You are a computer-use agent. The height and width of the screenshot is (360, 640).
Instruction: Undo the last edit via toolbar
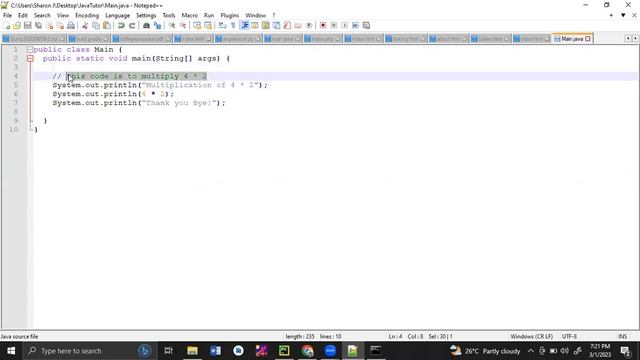tap(122, 25)
